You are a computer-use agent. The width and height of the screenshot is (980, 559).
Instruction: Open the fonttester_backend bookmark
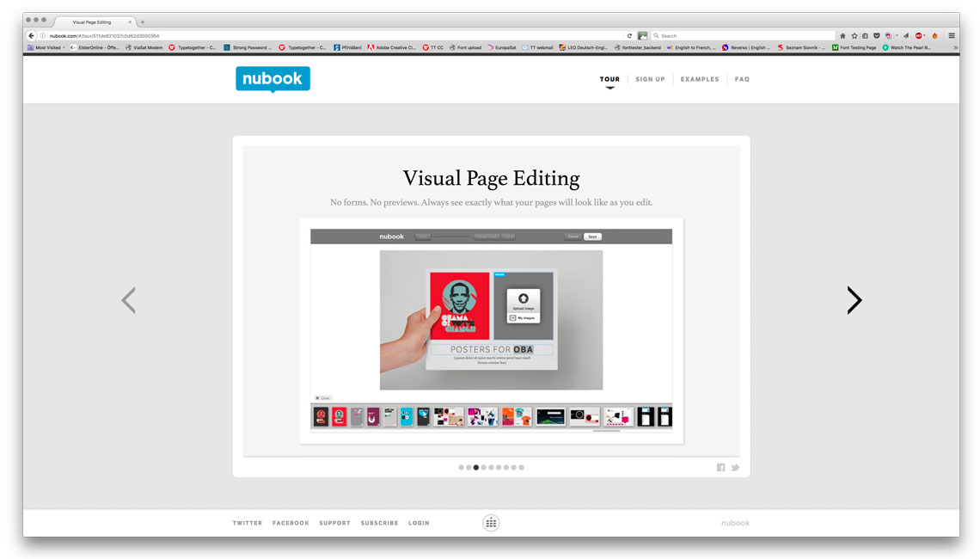[638, 47]
